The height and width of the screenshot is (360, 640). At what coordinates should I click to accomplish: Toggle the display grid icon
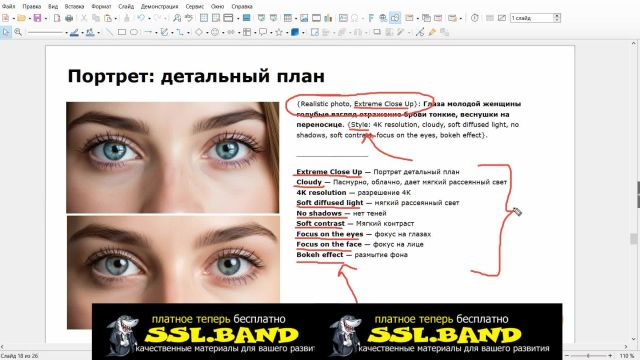click(204, 18)
